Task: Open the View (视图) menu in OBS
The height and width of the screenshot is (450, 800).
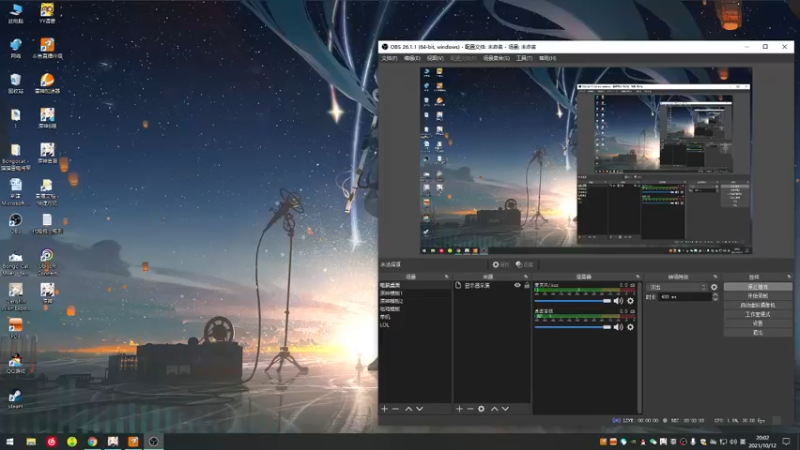Action: (x=435, y=58)
